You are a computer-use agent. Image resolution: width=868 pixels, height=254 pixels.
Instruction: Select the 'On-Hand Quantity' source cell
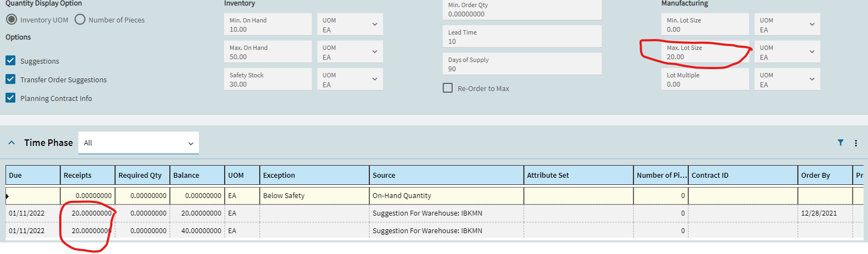[447, 195]
